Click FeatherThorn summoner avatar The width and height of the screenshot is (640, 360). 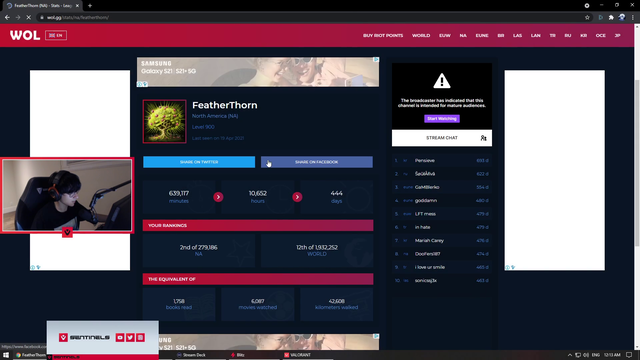coord(164,121)
